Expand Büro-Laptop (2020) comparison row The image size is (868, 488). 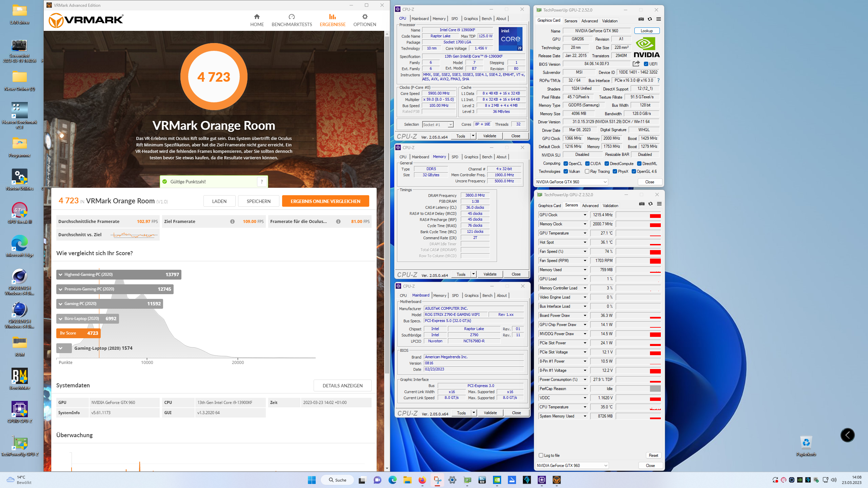tap(87, 319)
